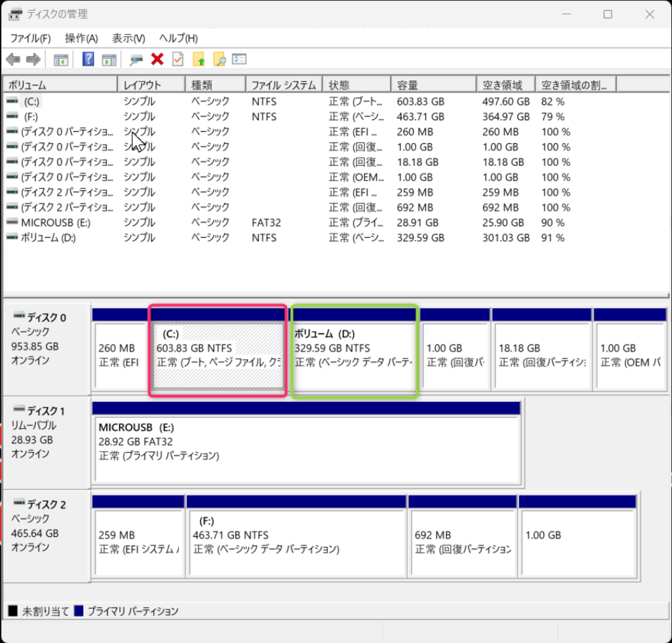Sort by the 空き領域の割... column header
The height and width of the screenshot is (643, 672).
point(576,85)
